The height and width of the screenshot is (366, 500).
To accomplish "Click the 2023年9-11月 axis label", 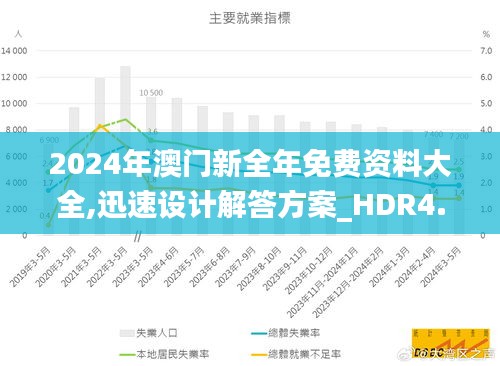I will (285, 268).
